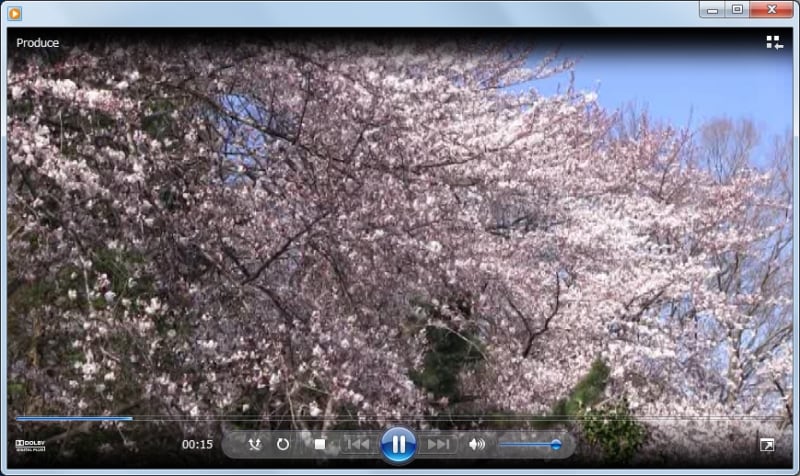Screen dimensions: 800x476
Task: Switch to Library view
Action: coord(774,42)
